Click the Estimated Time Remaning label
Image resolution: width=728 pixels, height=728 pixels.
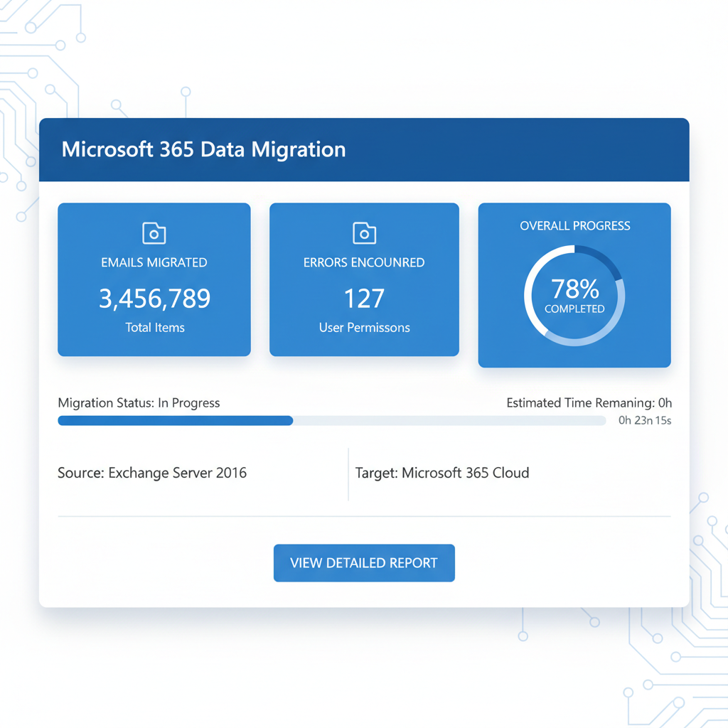click(589, 402)
